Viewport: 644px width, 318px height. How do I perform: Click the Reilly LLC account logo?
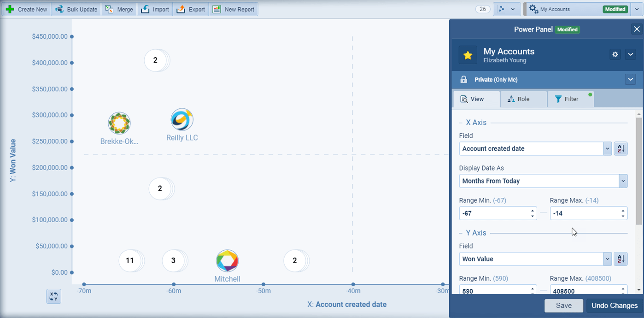pos(182,120)
